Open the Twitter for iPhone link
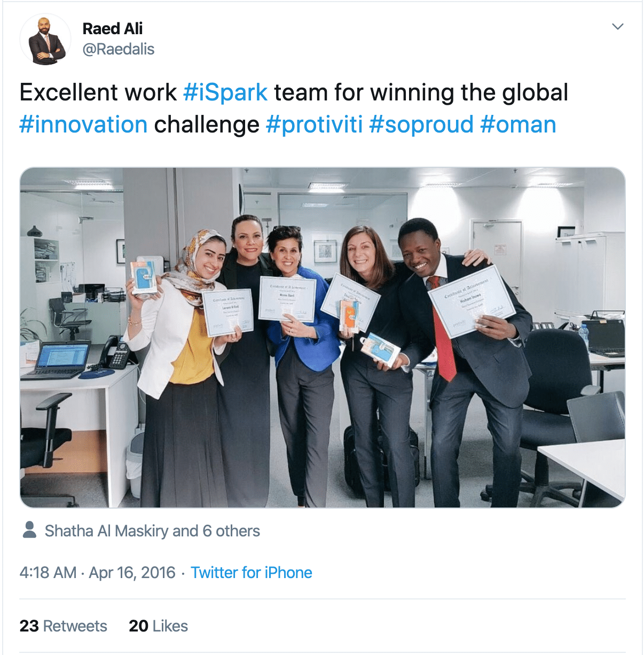Viewport: 644px width, 655px height. [251, 572]
